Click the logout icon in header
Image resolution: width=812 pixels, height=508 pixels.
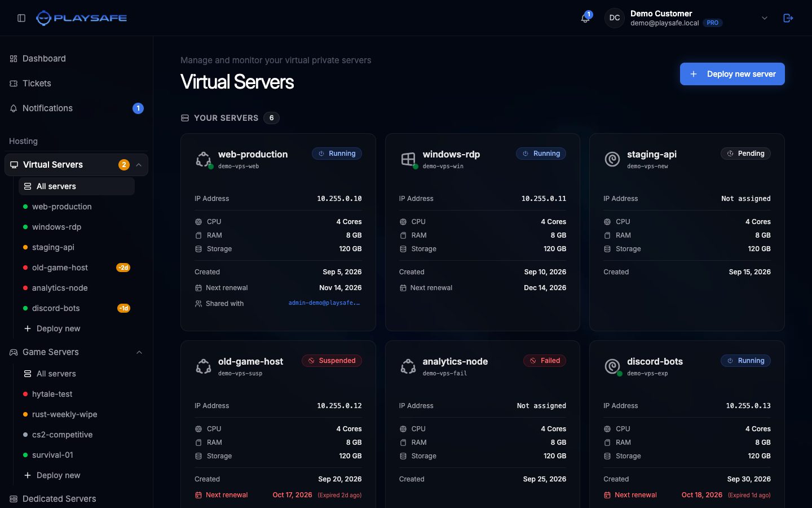[x=788, y=18]
